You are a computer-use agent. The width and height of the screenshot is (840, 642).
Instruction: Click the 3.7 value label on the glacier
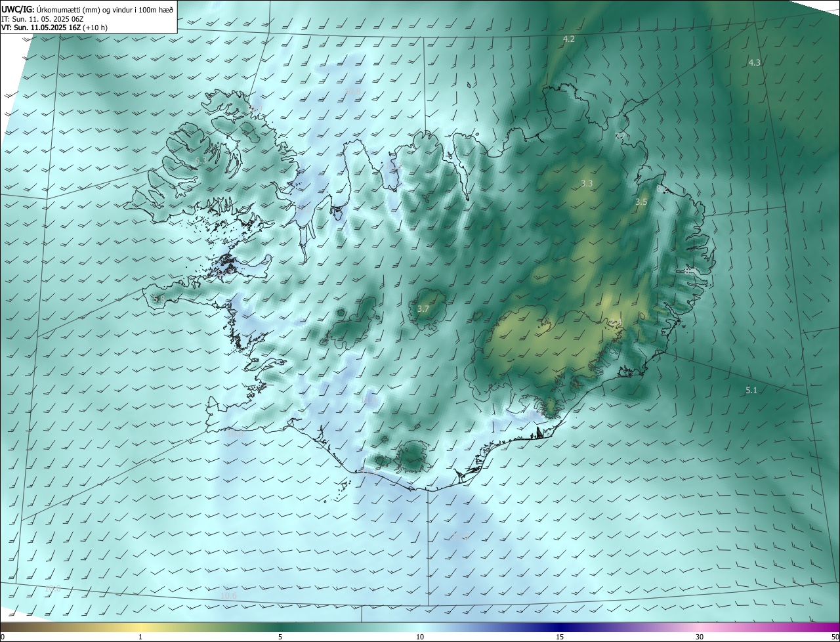(423, 309)
